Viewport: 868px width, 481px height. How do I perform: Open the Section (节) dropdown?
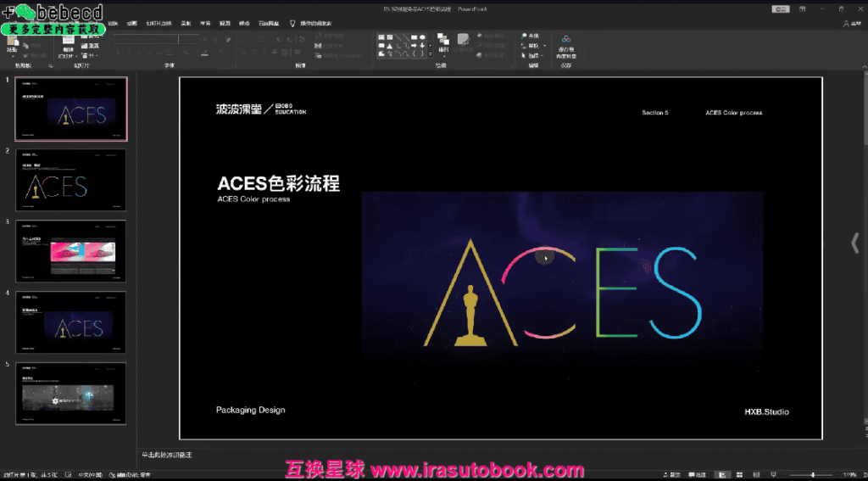88,55
